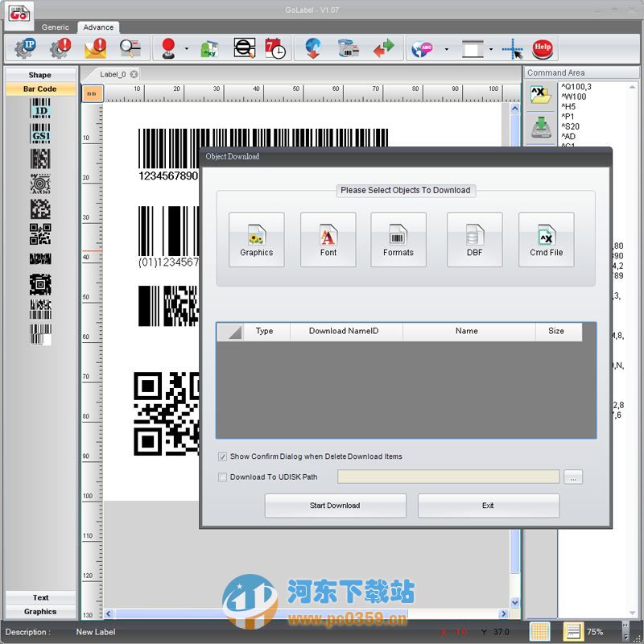
Task: Click the Maxicode icon in the Bar Code panel
Action: [x=40, y=183]
